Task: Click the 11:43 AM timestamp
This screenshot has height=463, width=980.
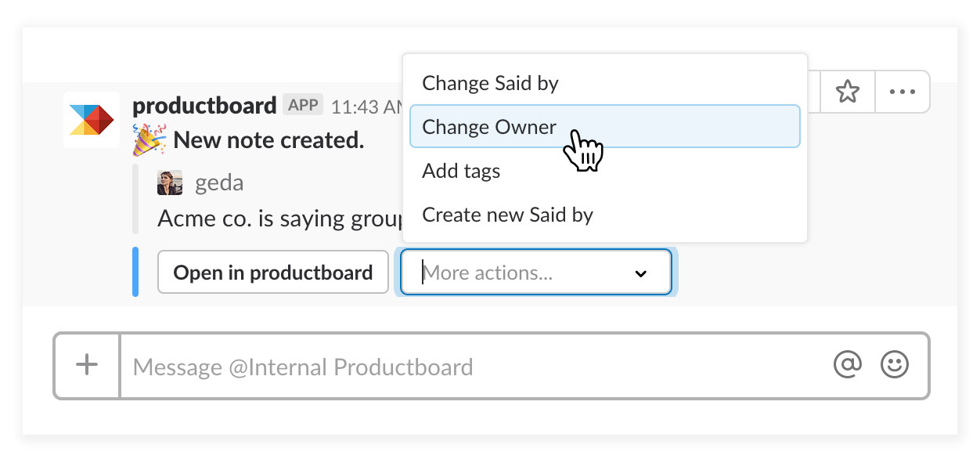Action: coord(366,104)
